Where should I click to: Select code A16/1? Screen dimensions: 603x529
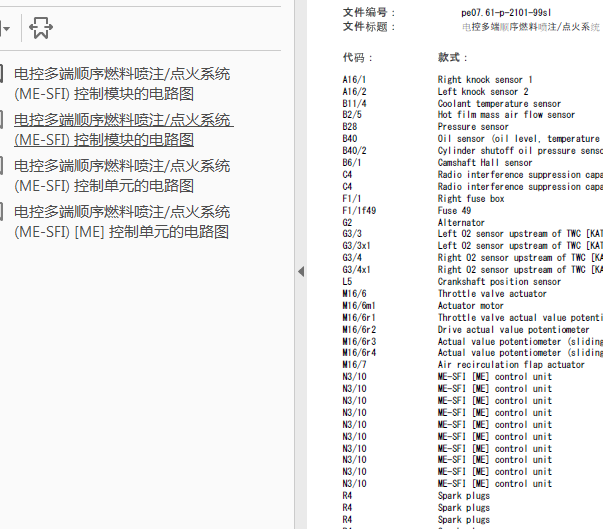(x=355, y=80)
